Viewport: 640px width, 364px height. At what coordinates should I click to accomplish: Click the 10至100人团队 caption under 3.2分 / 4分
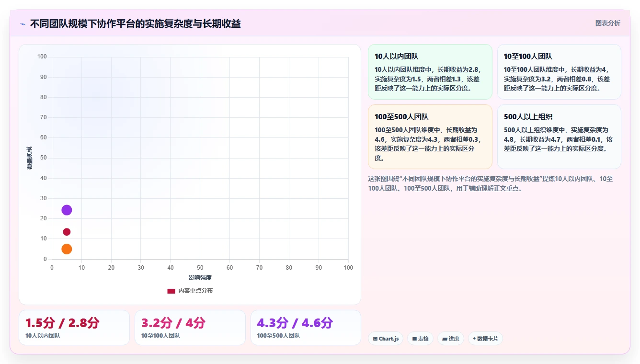pos(160,336)
